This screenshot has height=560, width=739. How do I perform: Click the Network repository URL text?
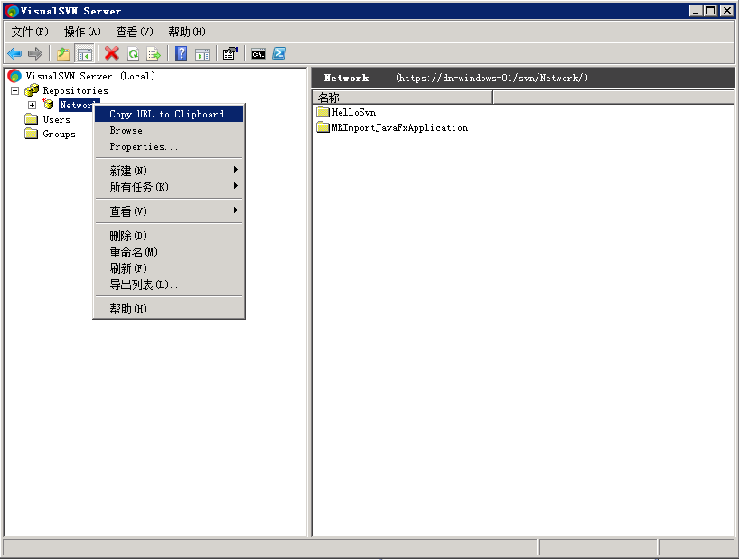tap(491, 78)
